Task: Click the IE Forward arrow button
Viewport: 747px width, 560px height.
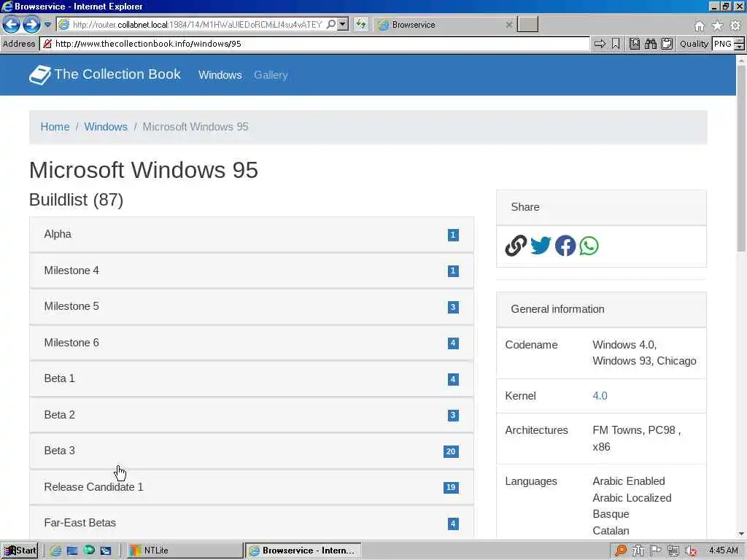Action: pos(31,24)
